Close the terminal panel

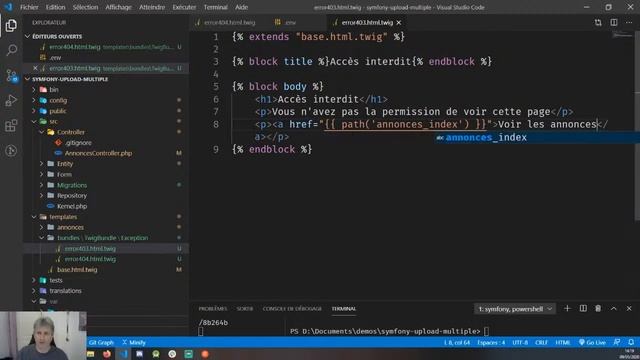pos(629,309)
